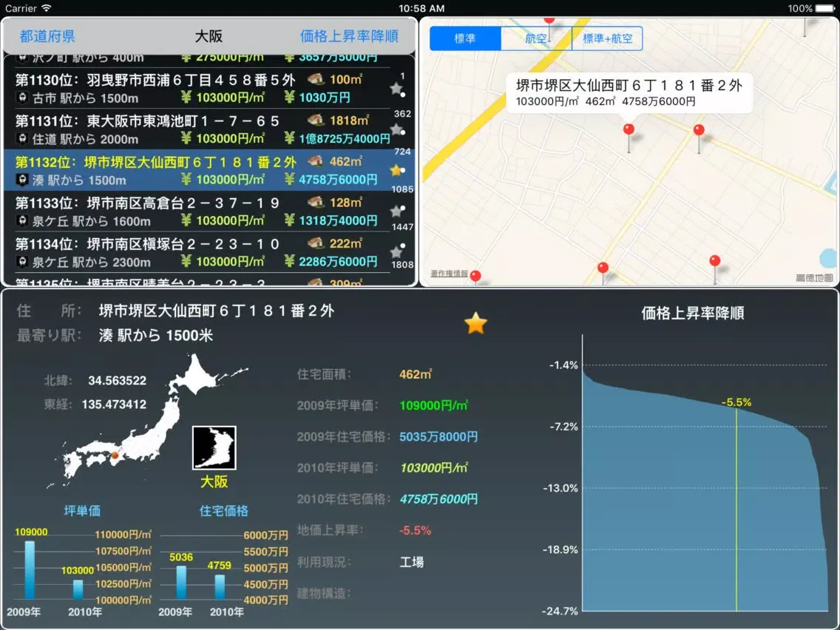Viewport: 840px width, 630px height.
Task: Tap station icon beside 泉ケ丘 駅から 2300m
Action: (x=22, y=262)
